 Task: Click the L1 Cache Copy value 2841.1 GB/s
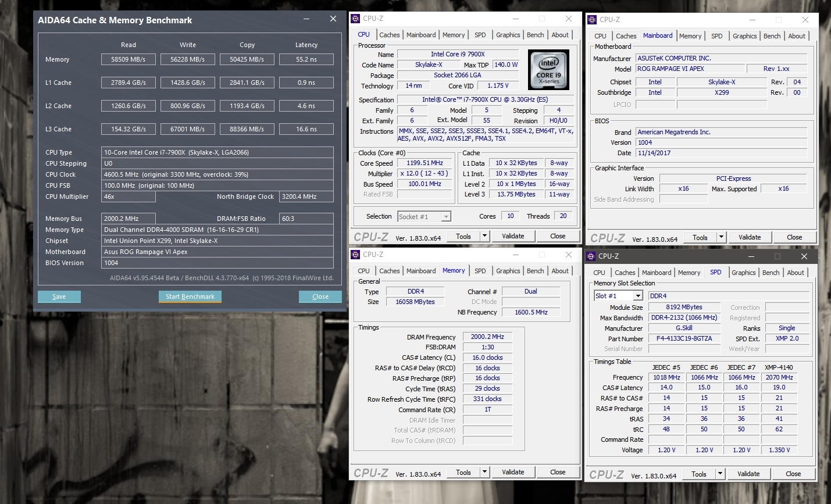click(247, 83)
